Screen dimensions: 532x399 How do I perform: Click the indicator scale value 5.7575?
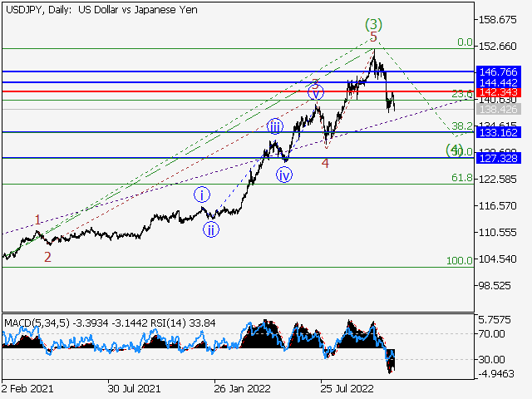coord(495,320)
